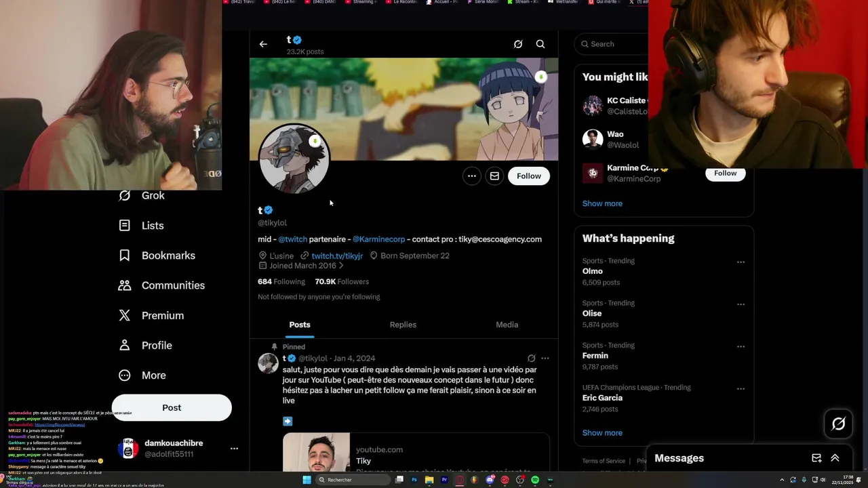Click Grok explain icon on pinned post

(532, 359)
